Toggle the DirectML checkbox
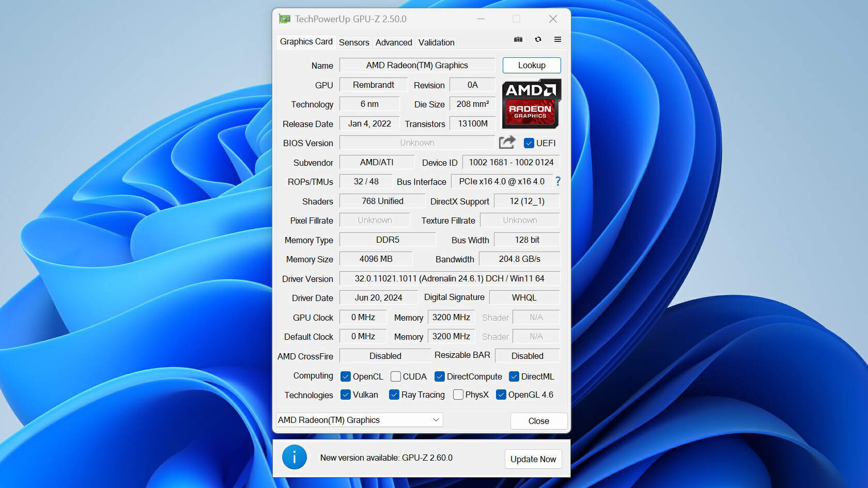Screen dimensions: 868x488 click(514, 376)
